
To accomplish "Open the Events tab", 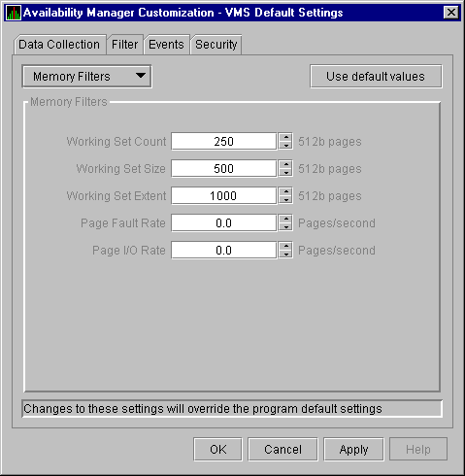I will click(166, 45).
